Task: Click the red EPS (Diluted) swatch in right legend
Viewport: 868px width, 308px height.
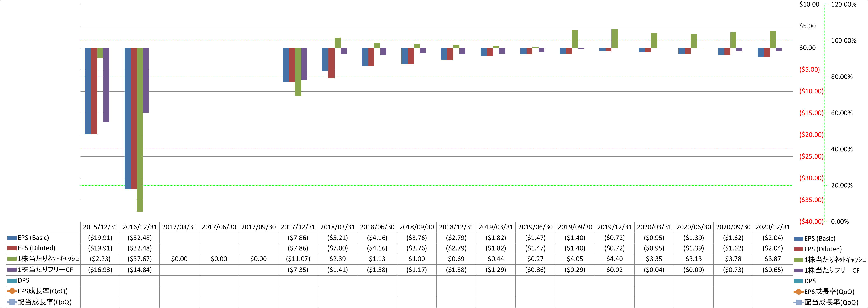Action: pyautogui.click(x=799, y=249)
